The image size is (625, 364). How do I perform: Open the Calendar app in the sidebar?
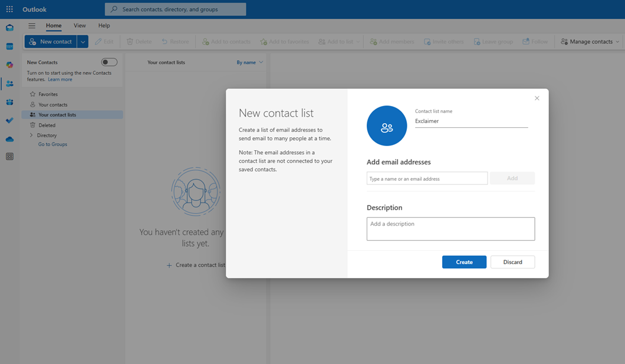pyautogui.click(x=9, y=46)
